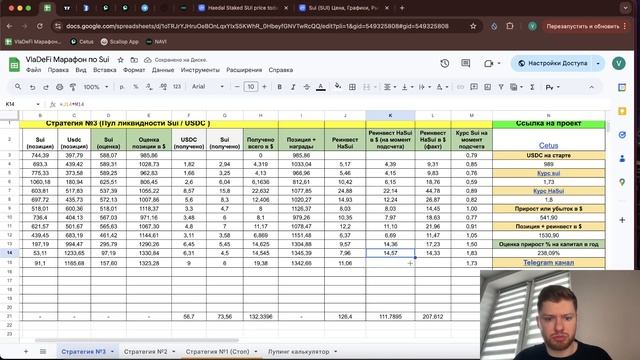Toggle bold formatting
Image resolution: width=640 pixels, height=360 pixels.
280,87
